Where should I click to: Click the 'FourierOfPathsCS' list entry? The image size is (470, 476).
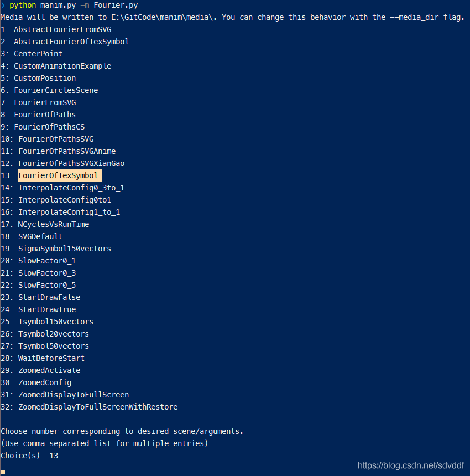49,127
